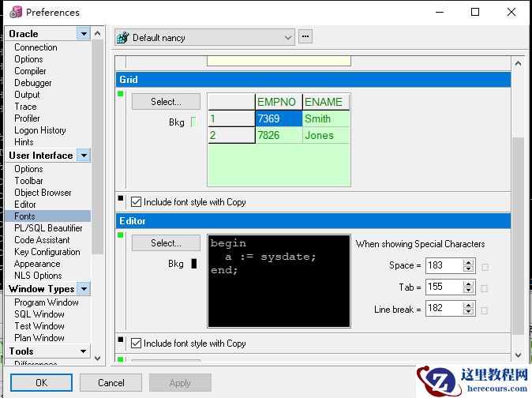
Task: Open Key Configuration preferences
Action: [47, 252]
